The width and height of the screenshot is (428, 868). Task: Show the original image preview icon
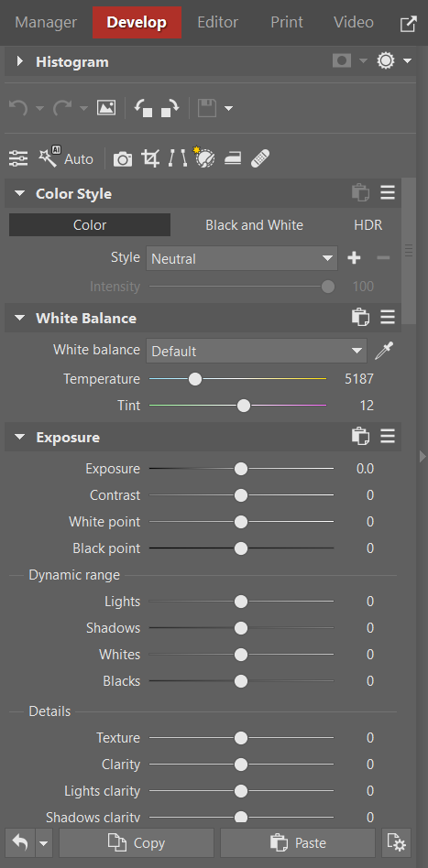pos(106,107)
